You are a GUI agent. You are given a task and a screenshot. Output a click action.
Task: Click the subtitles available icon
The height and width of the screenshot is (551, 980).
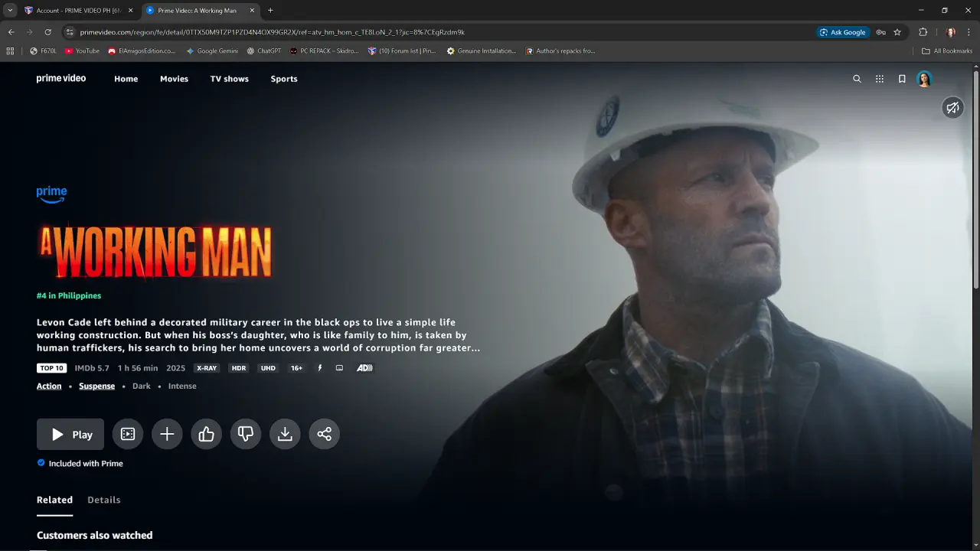tap(339, 368)
